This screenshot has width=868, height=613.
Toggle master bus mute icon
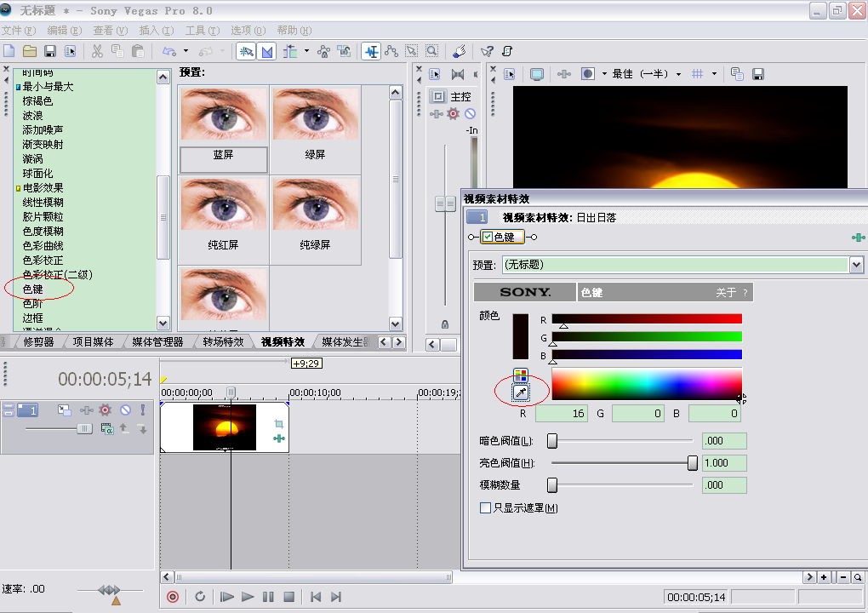(470, 113)
